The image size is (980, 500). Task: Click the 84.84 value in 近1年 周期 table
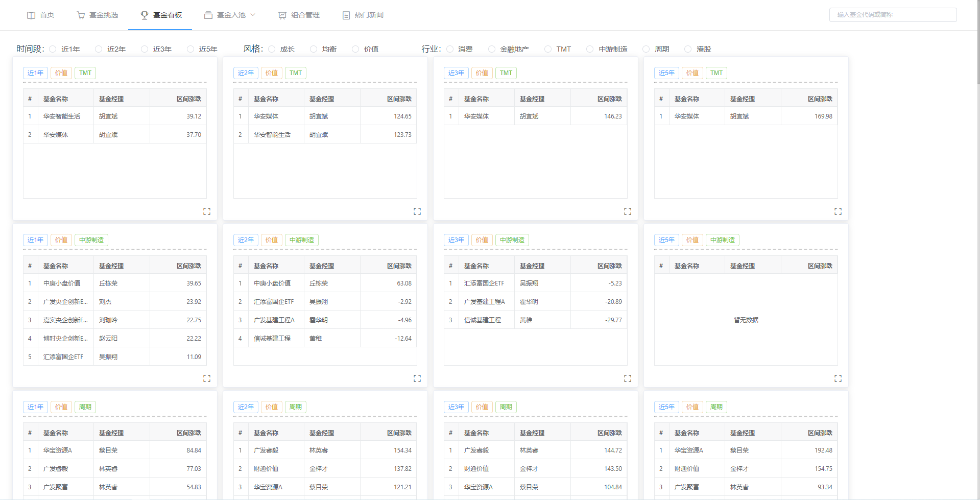[194, 450]
